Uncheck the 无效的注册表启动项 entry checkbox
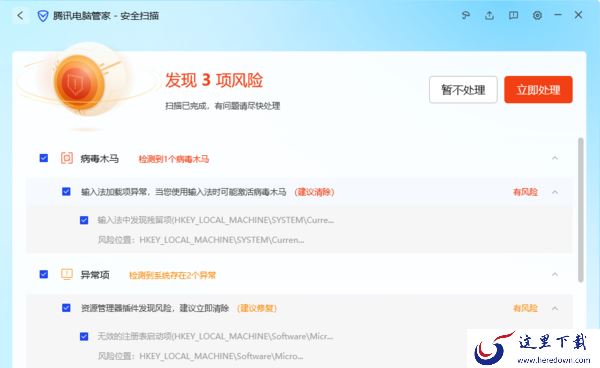The height and width of the screenshot is (368, 600). (84, 336)
